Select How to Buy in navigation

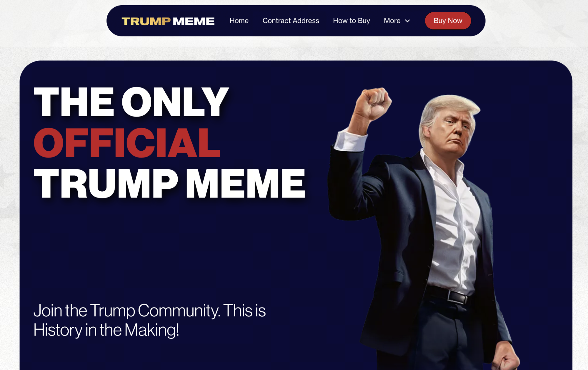tap(351, 21)
